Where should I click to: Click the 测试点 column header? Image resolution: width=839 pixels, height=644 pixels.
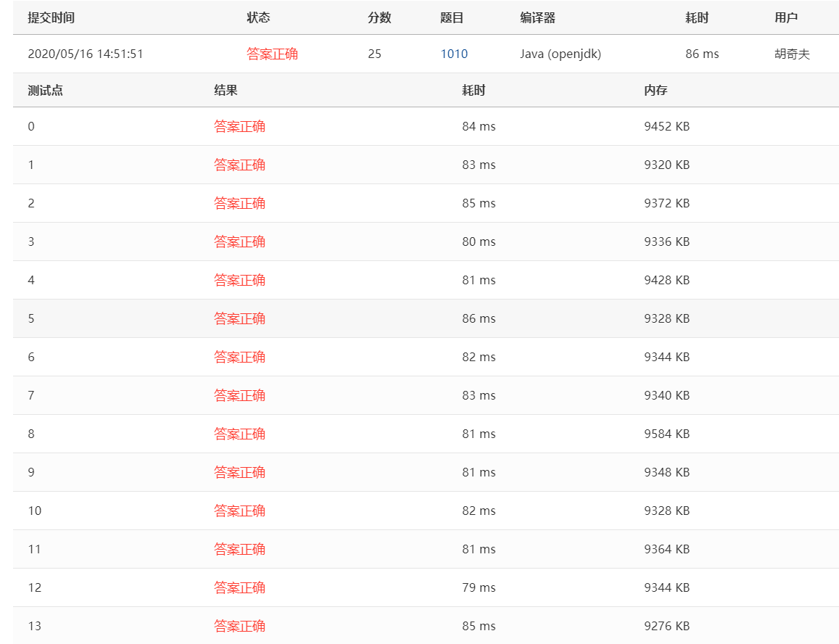pos(46,91)
